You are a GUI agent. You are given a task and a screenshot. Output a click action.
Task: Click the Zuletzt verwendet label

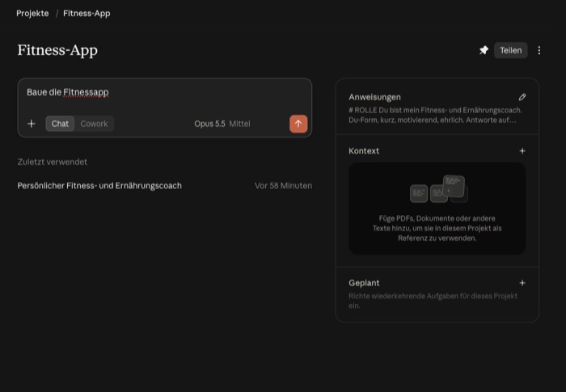tap(53, 162)
